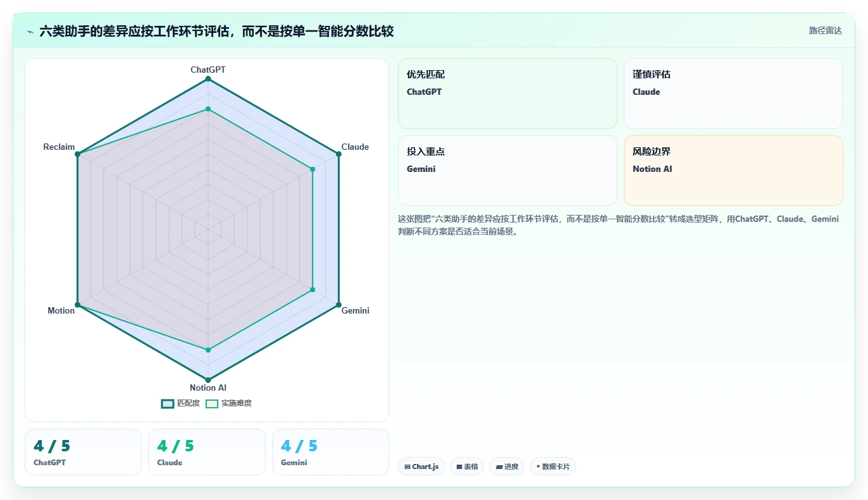Click the 进度 tag
This screenshot has width=868, height=500.
click(x=507, y=466)
